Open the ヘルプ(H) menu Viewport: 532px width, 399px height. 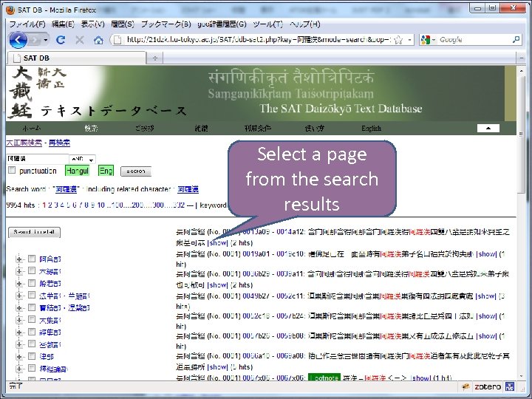[304, 24]
